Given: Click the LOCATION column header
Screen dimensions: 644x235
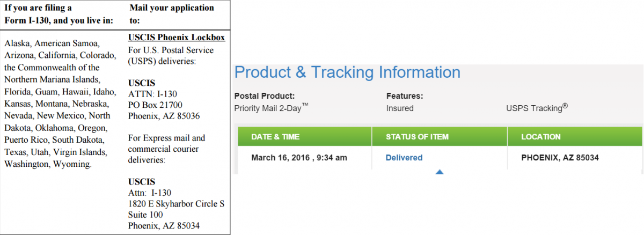Looking at the screenshot, I should 541,137.
